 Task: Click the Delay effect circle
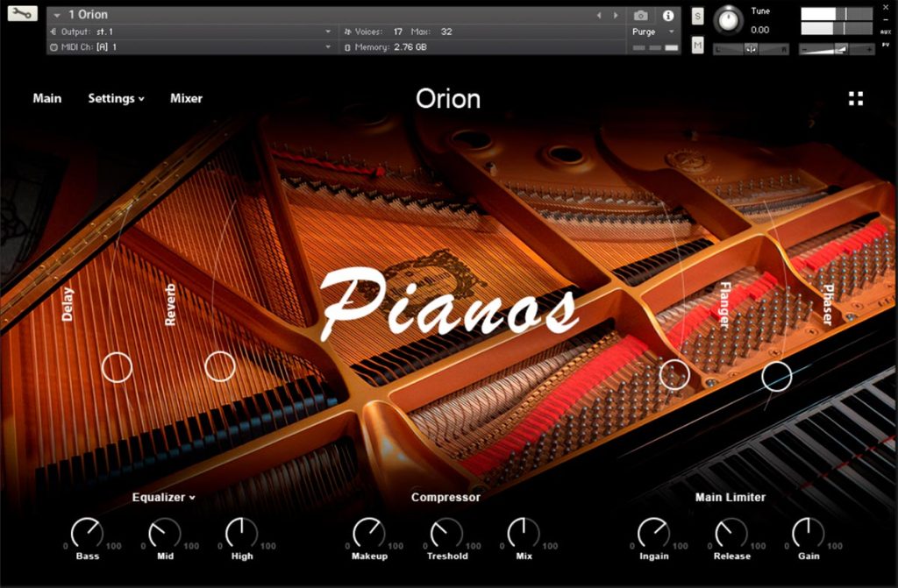click(x=117, y=367)
